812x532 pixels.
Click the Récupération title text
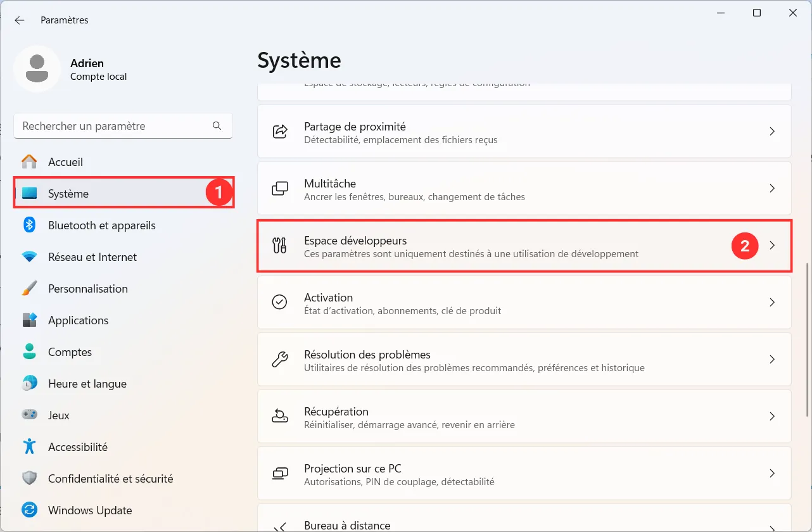coord(336,412)
